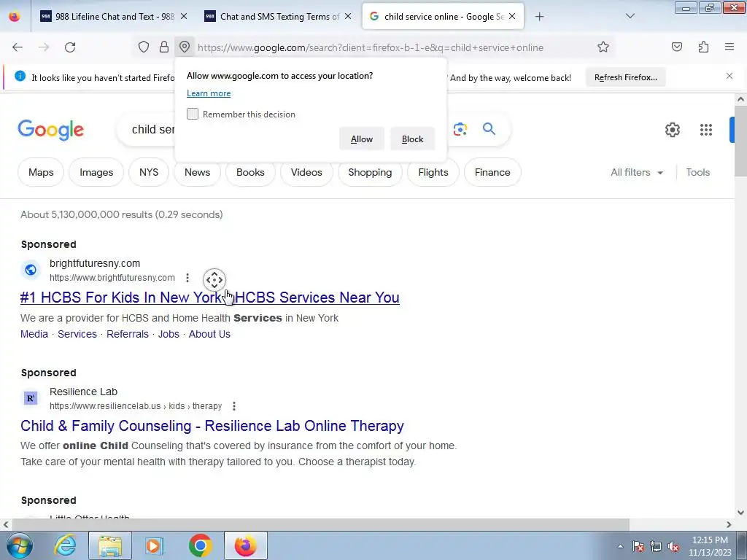Click the muted volume tray icon
Image resolution: width=747 pixels, height=560 pixels.
pos(673,547)
